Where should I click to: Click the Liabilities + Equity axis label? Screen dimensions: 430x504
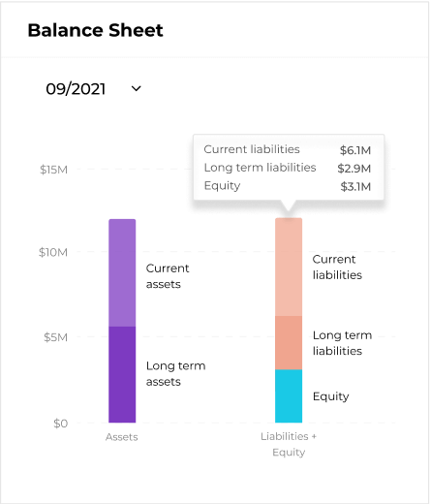(x=289, y=444)
